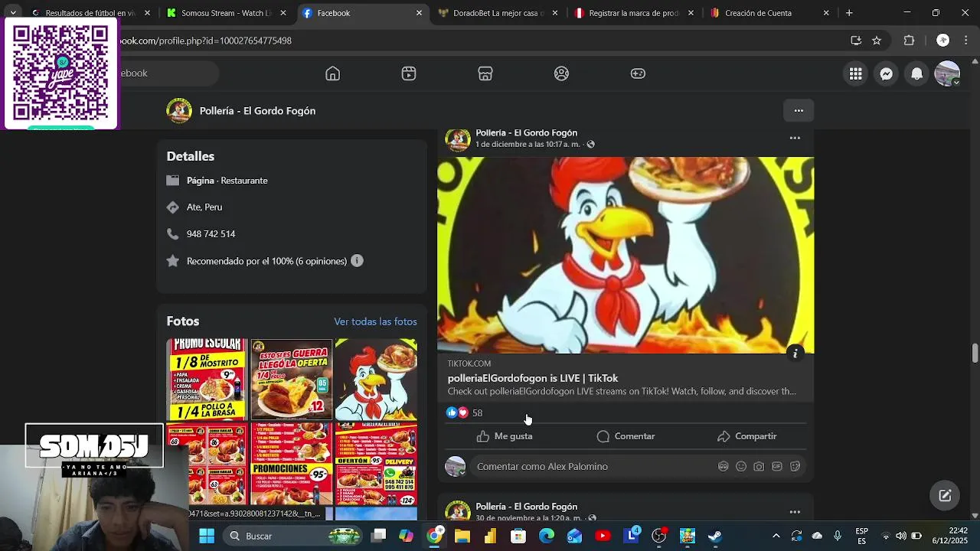Open the browser extensions puzzle icon
The width and height of the screenshot is (980, 551).
point(910,41)
